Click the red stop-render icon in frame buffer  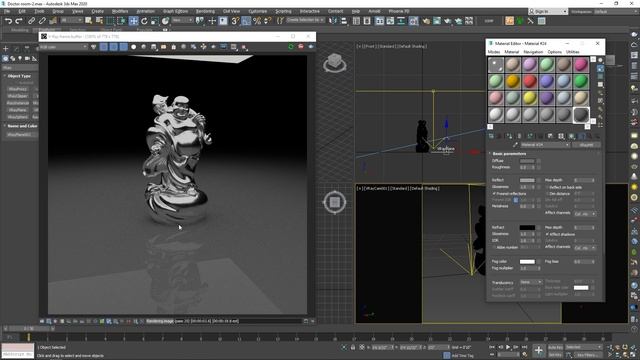(301, 47)
